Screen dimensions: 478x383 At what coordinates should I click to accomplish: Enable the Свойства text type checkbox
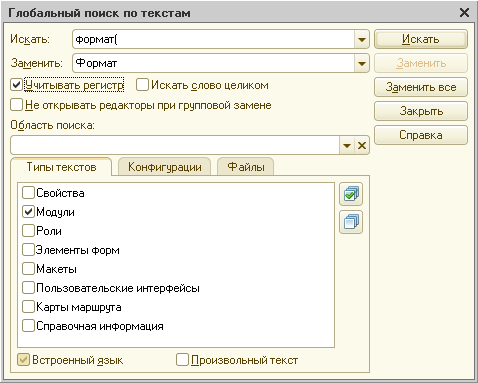tap(28, 193)
